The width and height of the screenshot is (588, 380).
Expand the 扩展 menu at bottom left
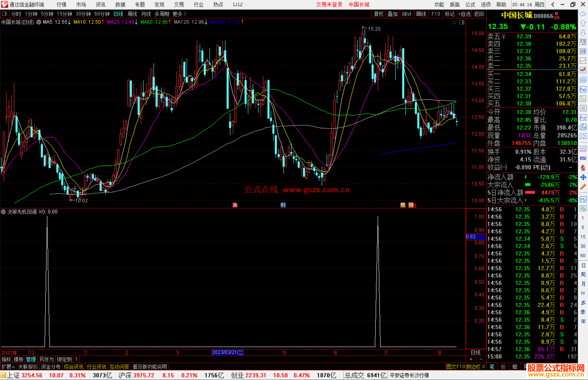pos(8,367)
